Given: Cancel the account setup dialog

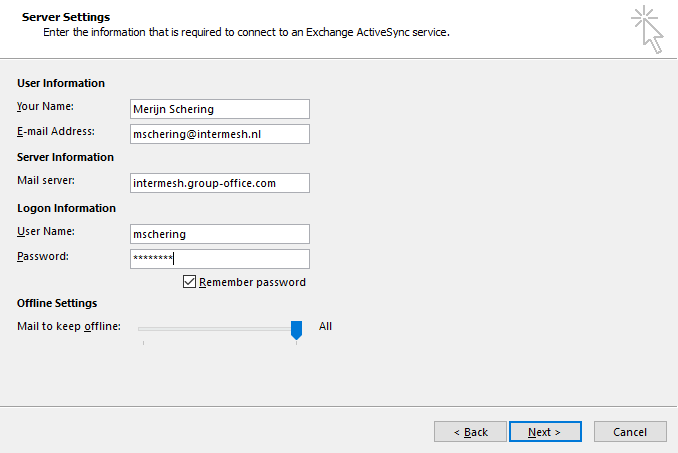Looking at the screenshot, I should [630, 432].
